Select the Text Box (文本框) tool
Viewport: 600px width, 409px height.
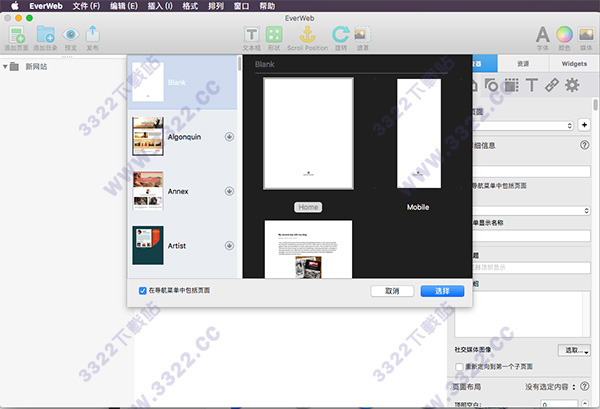(x=251, y=35)
